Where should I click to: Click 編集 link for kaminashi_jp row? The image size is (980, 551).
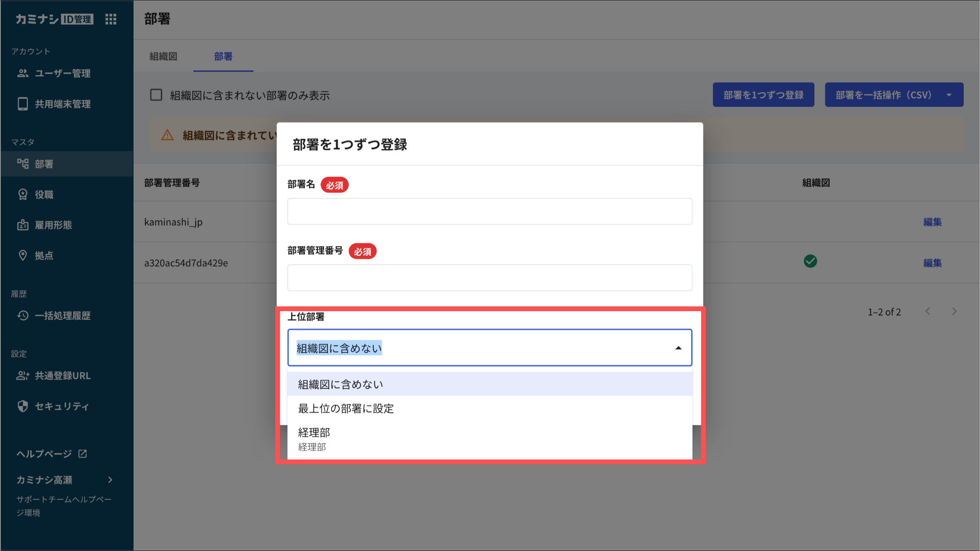(932, 222)
